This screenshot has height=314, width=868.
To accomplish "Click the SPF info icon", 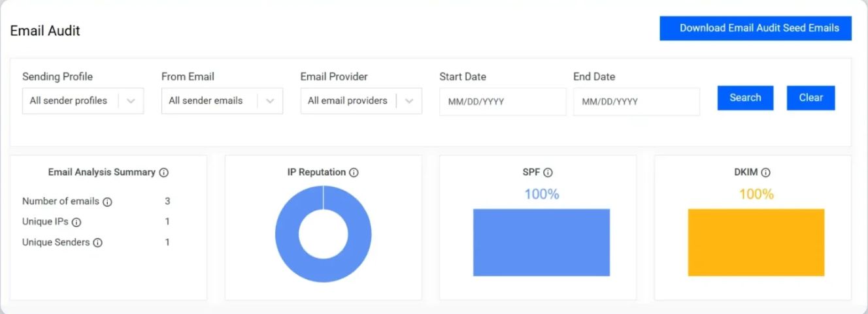I will pyautogui.click(x=548, y=173).
